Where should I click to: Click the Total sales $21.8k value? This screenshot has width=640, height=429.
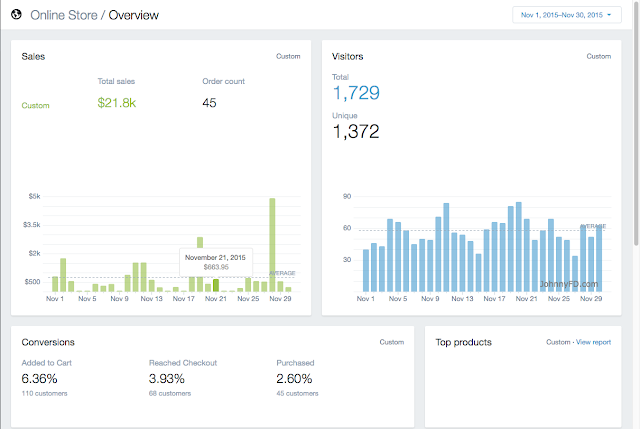coord(116,103)
